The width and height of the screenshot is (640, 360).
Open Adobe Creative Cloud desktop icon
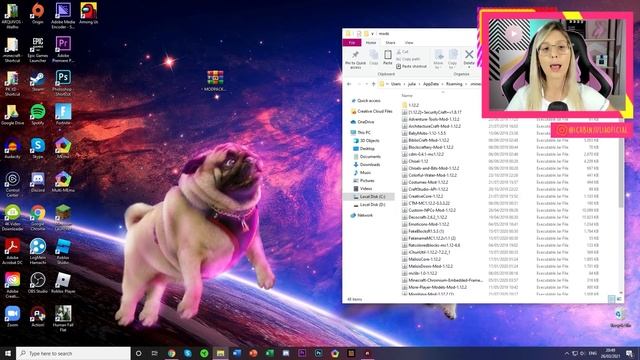(12, 285)
